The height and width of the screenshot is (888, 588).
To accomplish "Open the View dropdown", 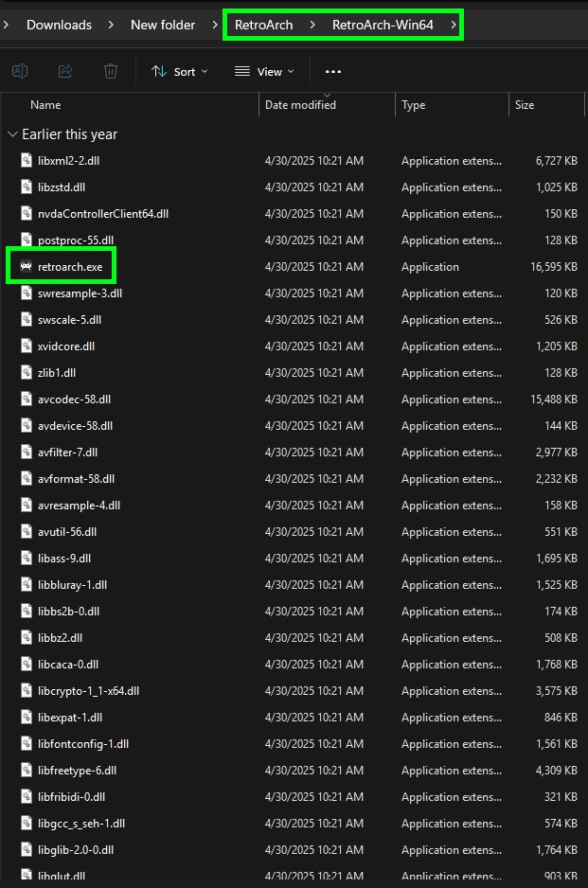I will coord(264,71).
